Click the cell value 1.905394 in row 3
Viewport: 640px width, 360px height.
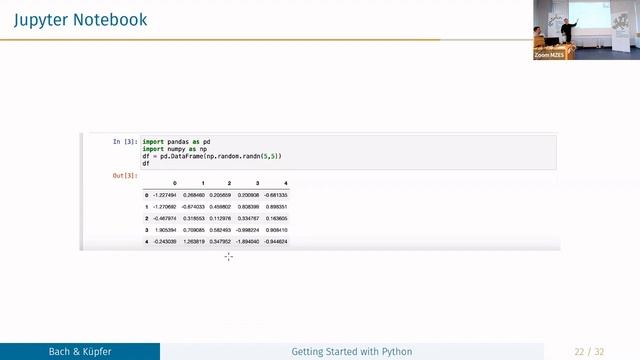pyautogui.click(x=166, y=230)
